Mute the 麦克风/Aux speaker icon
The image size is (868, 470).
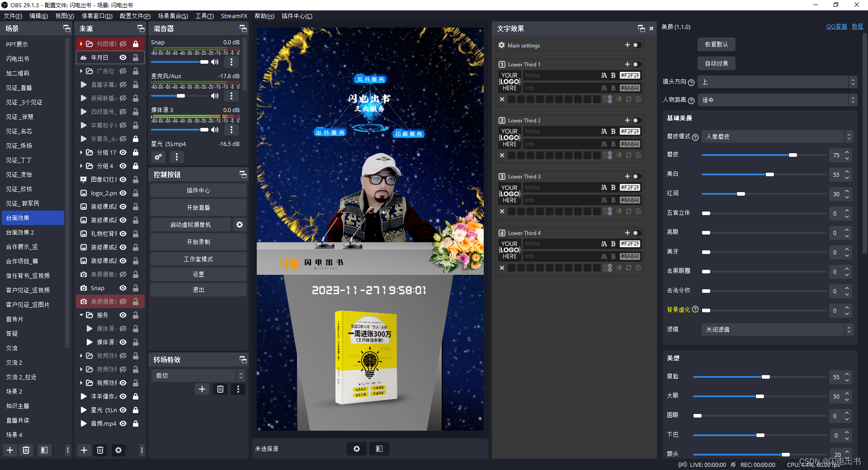pos(215,96)
